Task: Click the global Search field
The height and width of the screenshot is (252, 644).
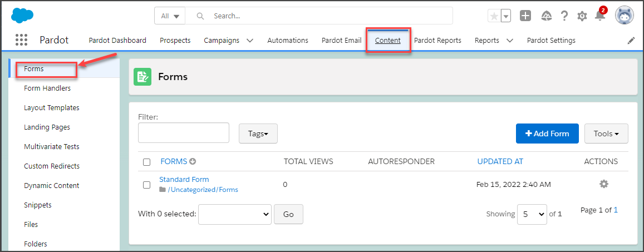Action: tap(319, 16)
